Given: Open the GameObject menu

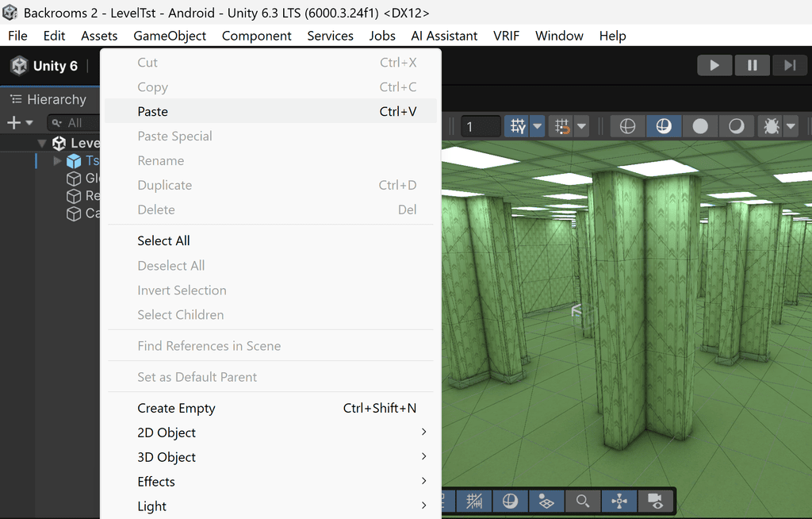Looking at the screenshot, I should 170,36.
